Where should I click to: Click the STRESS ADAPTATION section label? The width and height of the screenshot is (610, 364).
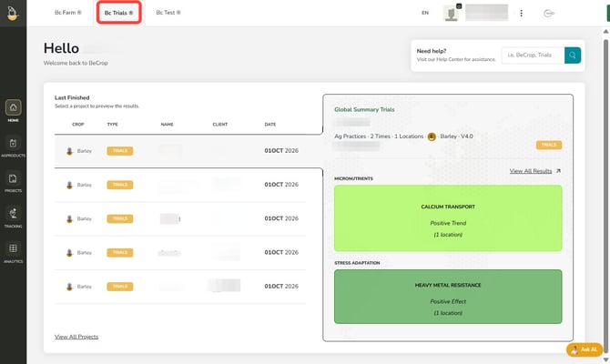click(357, 263)
